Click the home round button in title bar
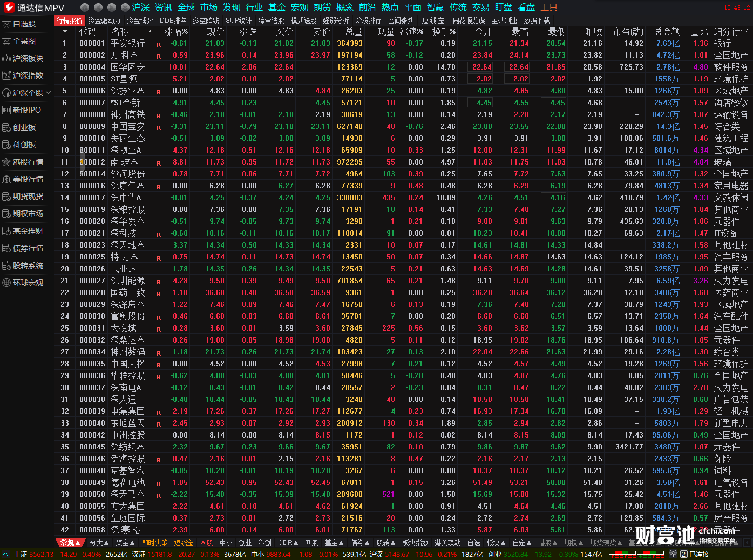753x560 pixels. click(x=84, y=8)
